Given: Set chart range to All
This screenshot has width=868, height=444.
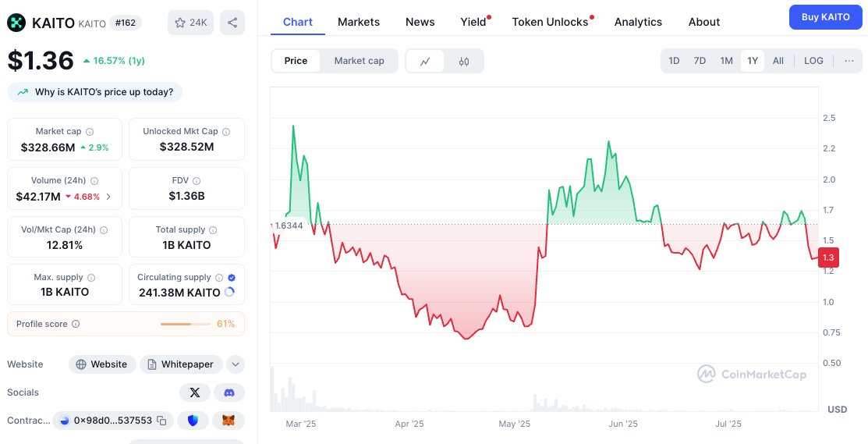Looking at the screenshot, I should pos(778,61).
